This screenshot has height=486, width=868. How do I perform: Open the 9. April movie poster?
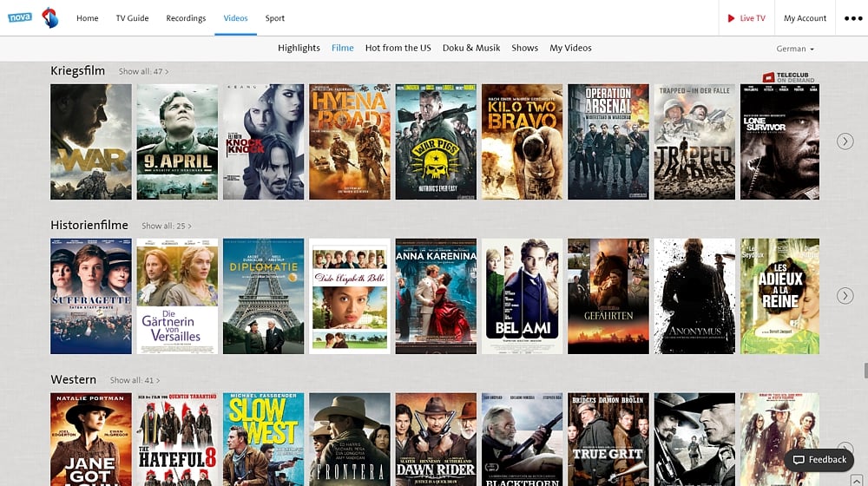[177, 141]
